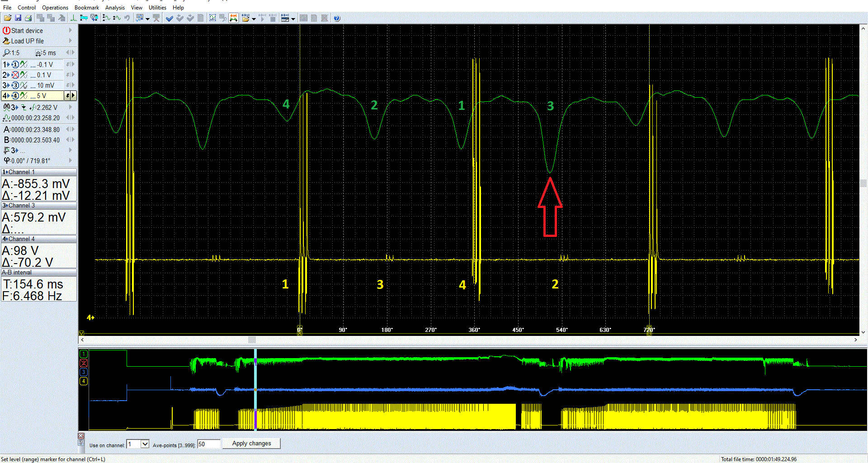Screen dimensions: 868x463
Task: Click Load UP file label
Action: point(28,41)
